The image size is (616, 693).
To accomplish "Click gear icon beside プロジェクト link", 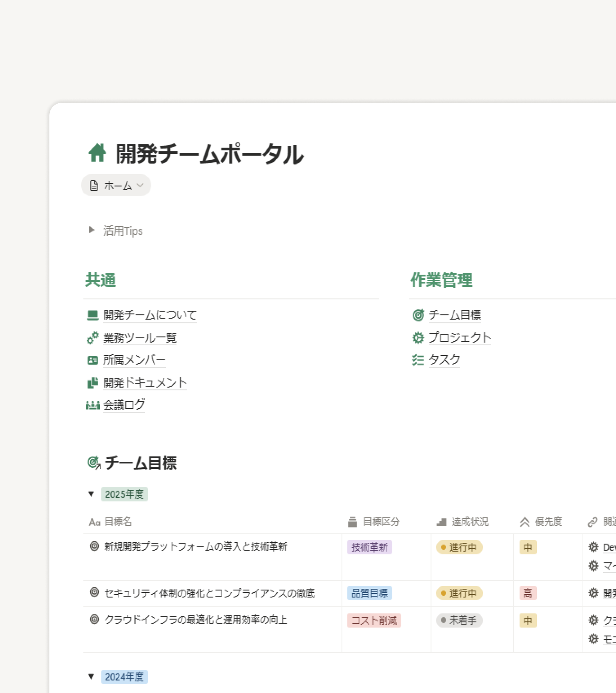I will [x=418, y=338].
